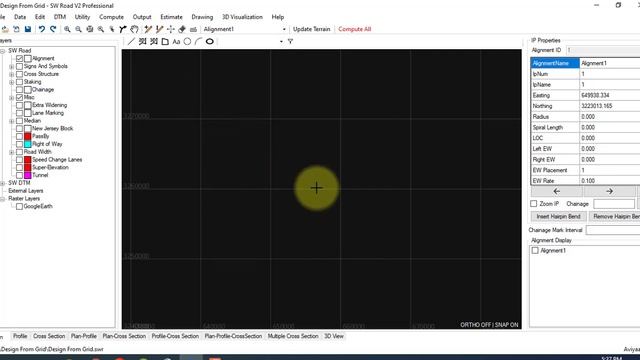Click the first pencil-line edit tool icon
The image size is (640, 360).
[148, 29]
